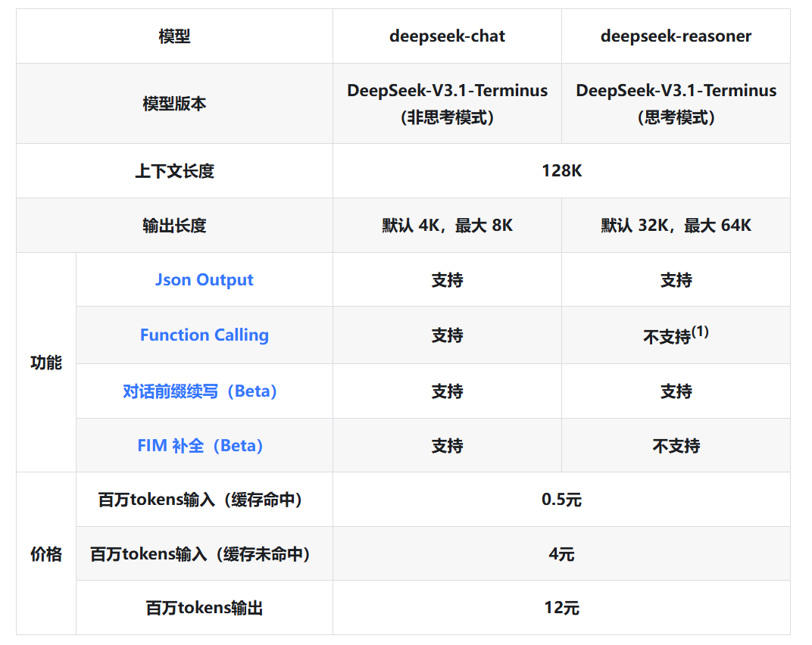Image resolution: width=812 pixels, height=645 pixels.
Task: Select DeepSeek-V3.1-Terminus (思考模式) cell
Action: (676, 104)
